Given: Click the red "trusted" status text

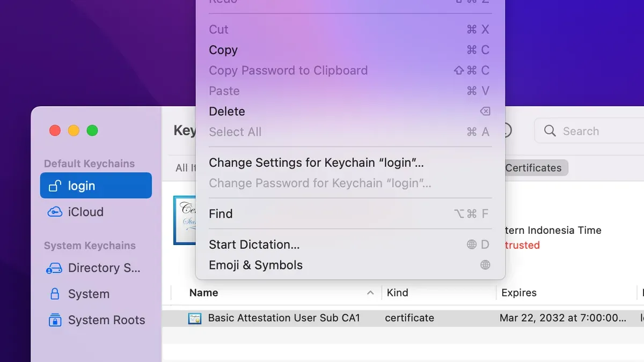Looking at the screenshot, I should pos(523,245).
